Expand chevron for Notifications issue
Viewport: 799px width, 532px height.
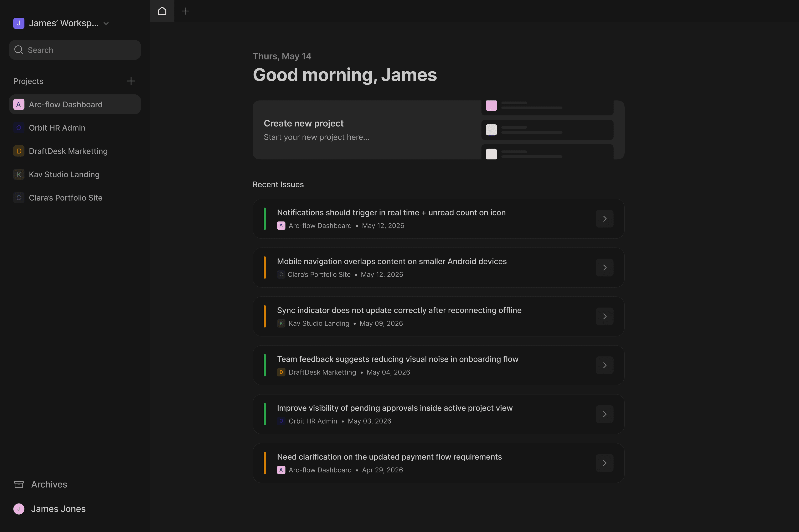604,219
